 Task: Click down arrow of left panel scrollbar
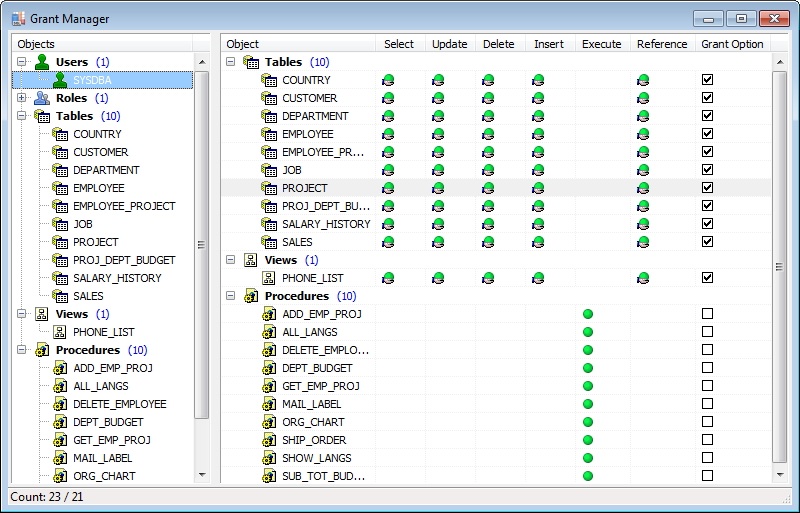click(x=202, y=475)
